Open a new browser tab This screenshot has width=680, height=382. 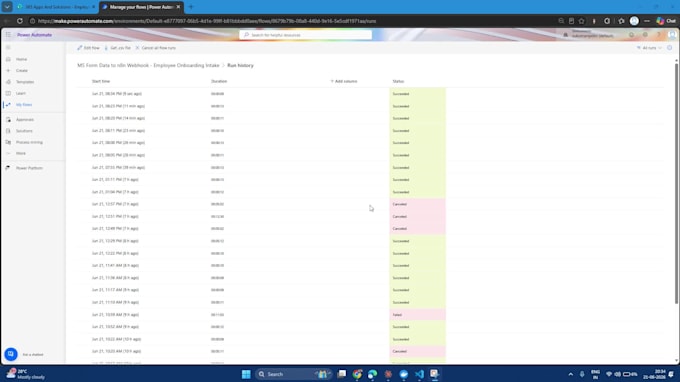(191, 7)
